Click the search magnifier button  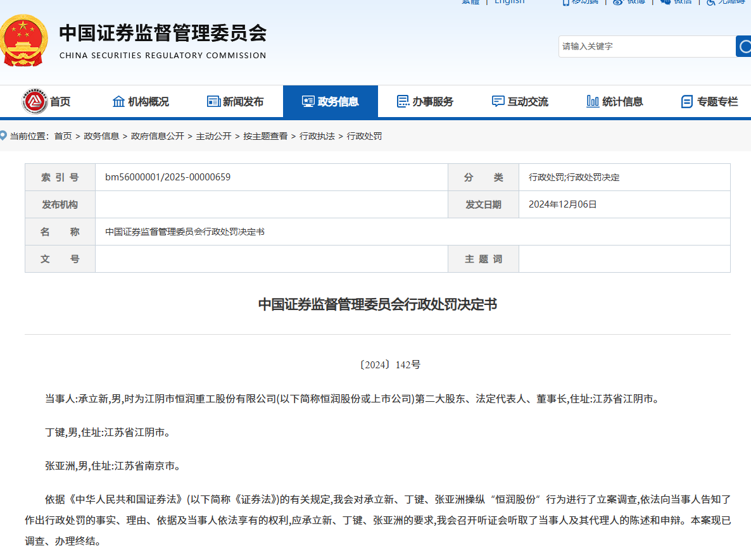[x=745, y=46]
